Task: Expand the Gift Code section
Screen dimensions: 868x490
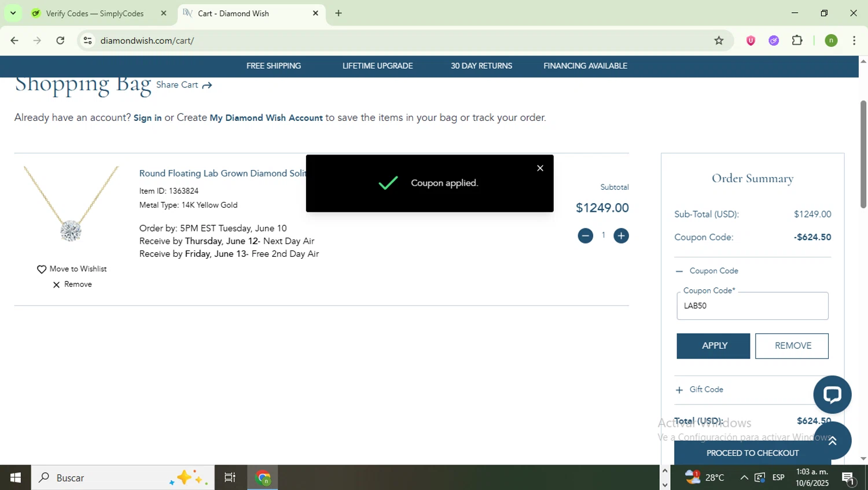Action: (700, 390)
